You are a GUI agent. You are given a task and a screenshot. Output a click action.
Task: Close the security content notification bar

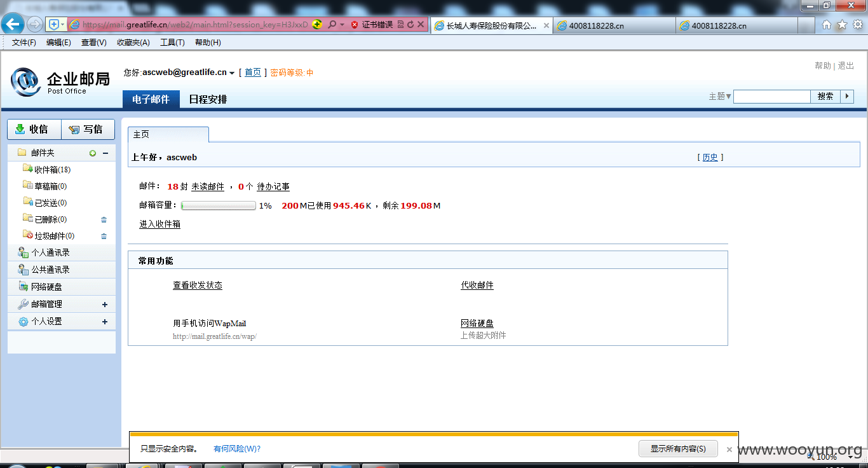pos(729,449)
